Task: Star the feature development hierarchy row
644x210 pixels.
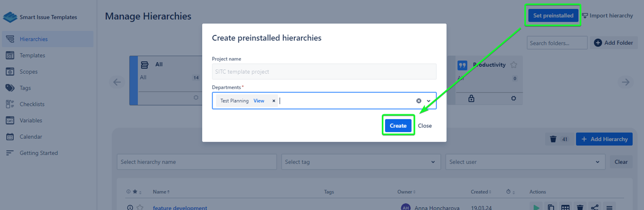Action: (x=140, y=208)
